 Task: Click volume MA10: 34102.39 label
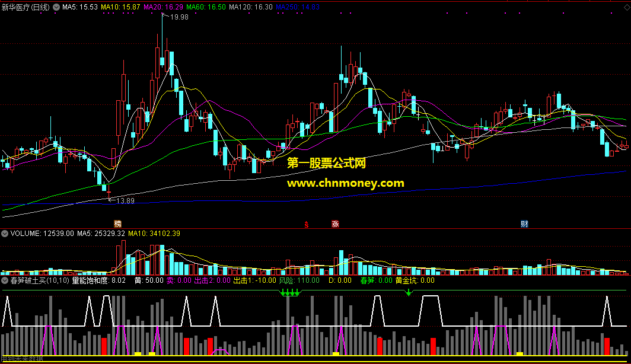(x=154, y=234)
